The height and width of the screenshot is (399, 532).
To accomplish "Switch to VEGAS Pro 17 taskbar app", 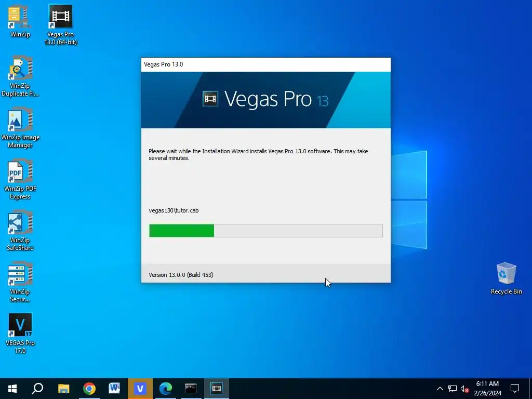I will (140, 389).
